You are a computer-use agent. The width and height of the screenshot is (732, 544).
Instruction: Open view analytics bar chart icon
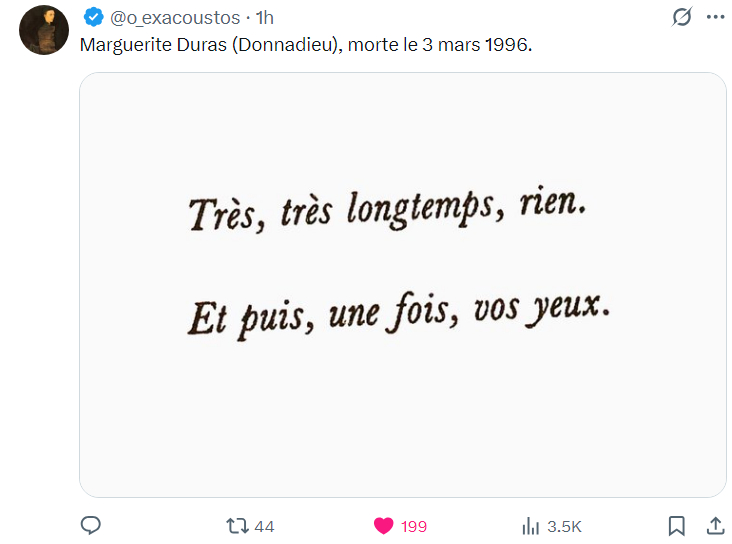[531, 526]
